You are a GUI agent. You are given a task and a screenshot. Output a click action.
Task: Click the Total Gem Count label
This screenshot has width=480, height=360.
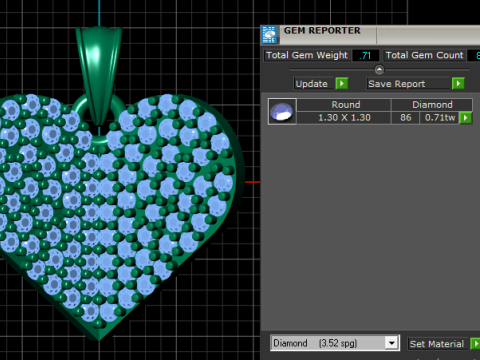[425, 55]
